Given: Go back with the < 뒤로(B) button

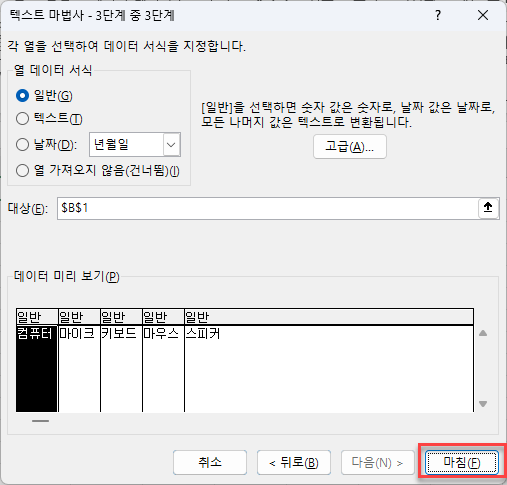Looking at the screenshot, I should tap(294, 462).
